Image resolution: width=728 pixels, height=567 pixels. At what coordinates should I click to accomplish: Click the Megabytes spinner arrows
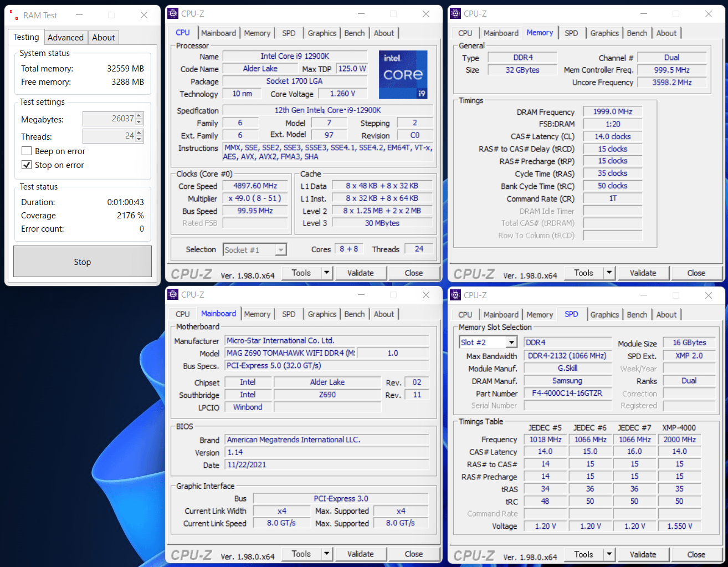point(139,119)
